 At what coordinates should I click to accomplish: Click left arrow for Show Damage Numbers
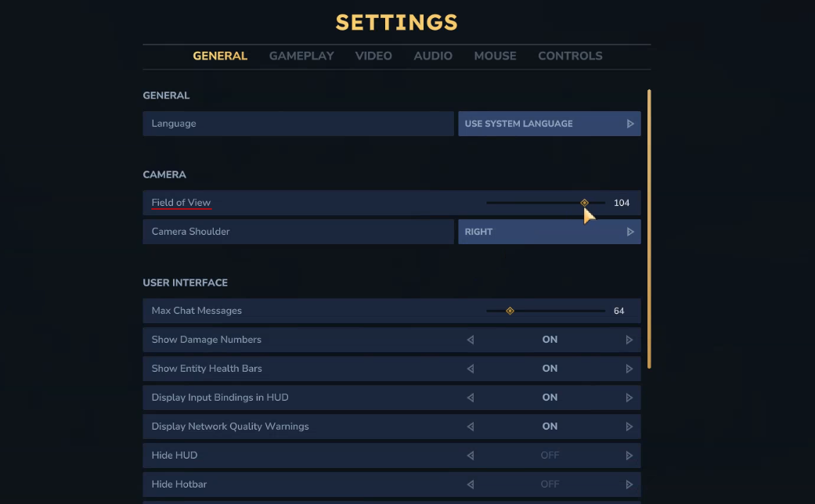(471, 340)
